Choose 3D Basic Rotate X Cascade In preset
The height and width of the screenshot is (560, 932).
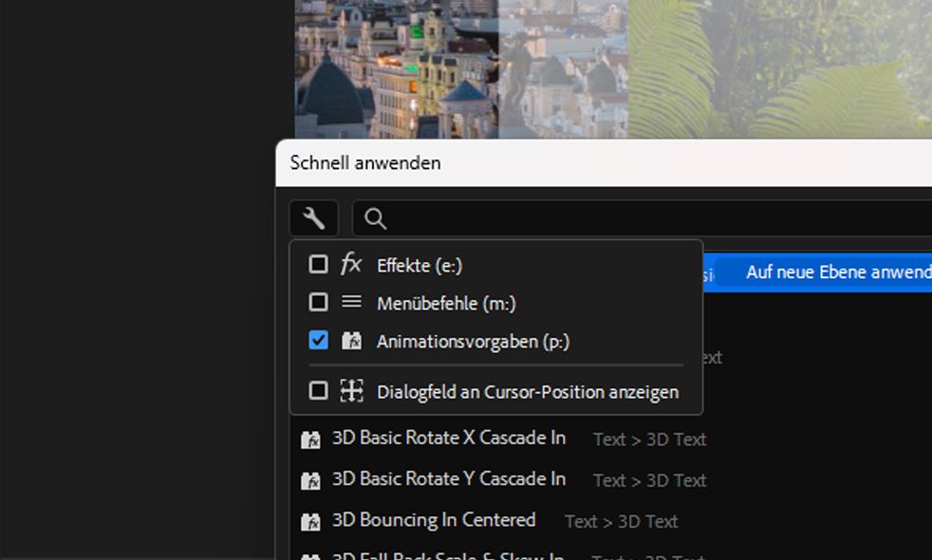coord(448,439)
